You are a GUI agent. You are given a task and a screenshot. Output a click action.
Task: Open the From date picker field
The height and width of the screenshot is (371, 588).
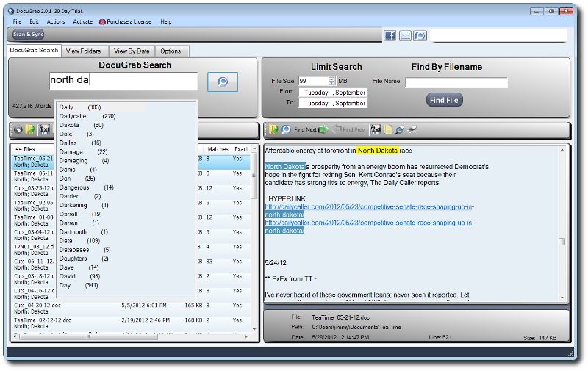coord(333,92)
